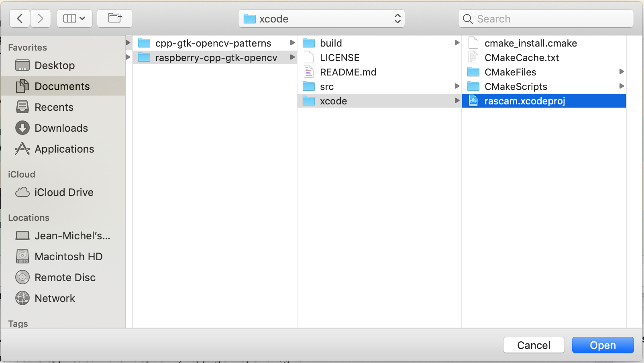Select the README.md file
Image resolution: width=644 pixels, height=363 pixels.
[x=379, y=72]
